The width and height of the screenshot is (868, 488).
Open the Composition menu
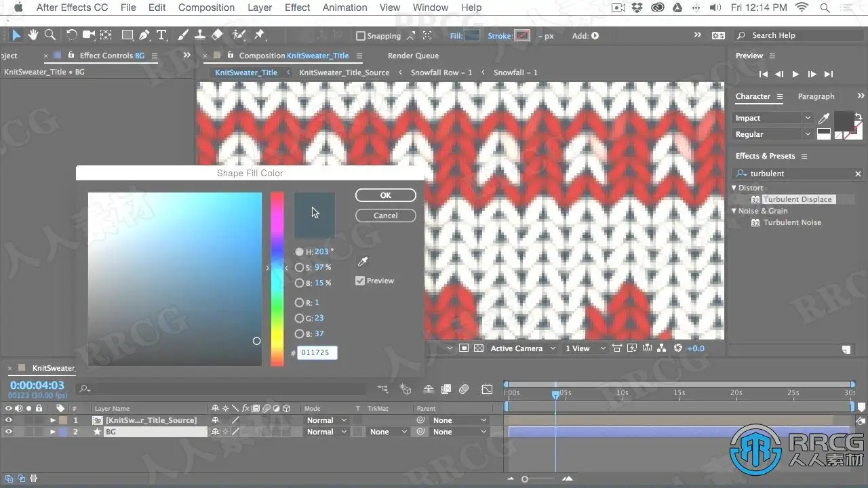point(206,7)
